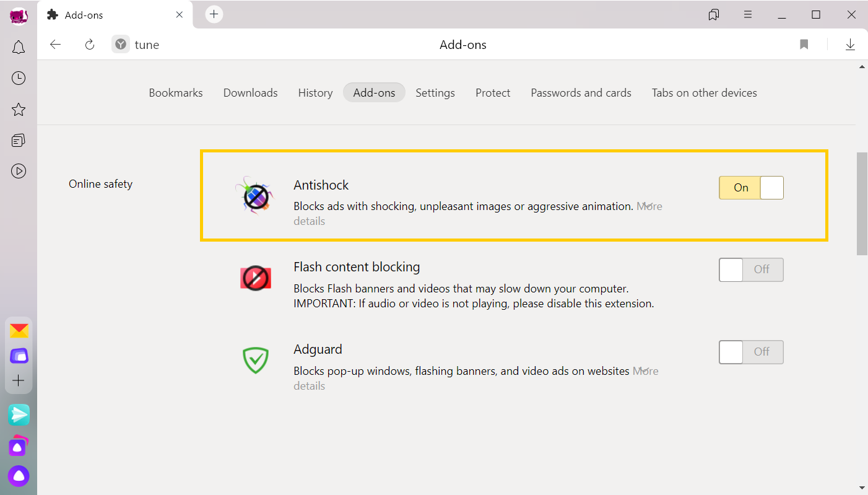The height and width of the screenshot is (495, 868).
Task: Open favorites star icon in sidebar
Action: coord(19,110)
